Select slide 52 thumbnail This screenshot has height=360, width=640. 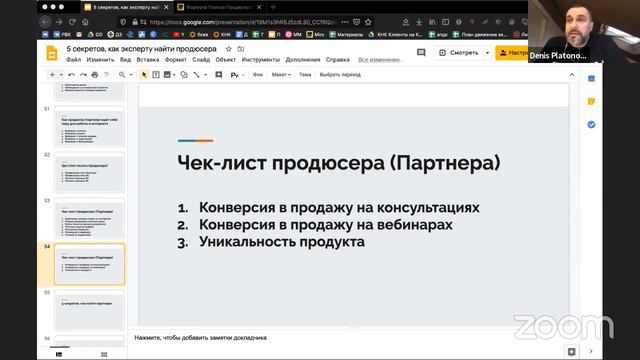(x=90, y=172)
